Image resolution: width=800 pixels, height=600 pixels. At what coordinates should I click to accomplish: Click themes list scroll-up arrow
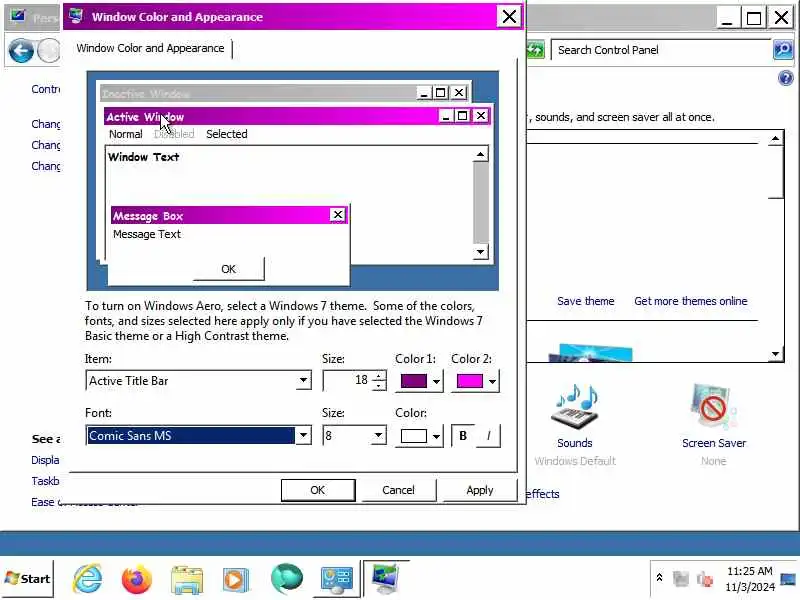pyautogui.click(x=776, y=138)
